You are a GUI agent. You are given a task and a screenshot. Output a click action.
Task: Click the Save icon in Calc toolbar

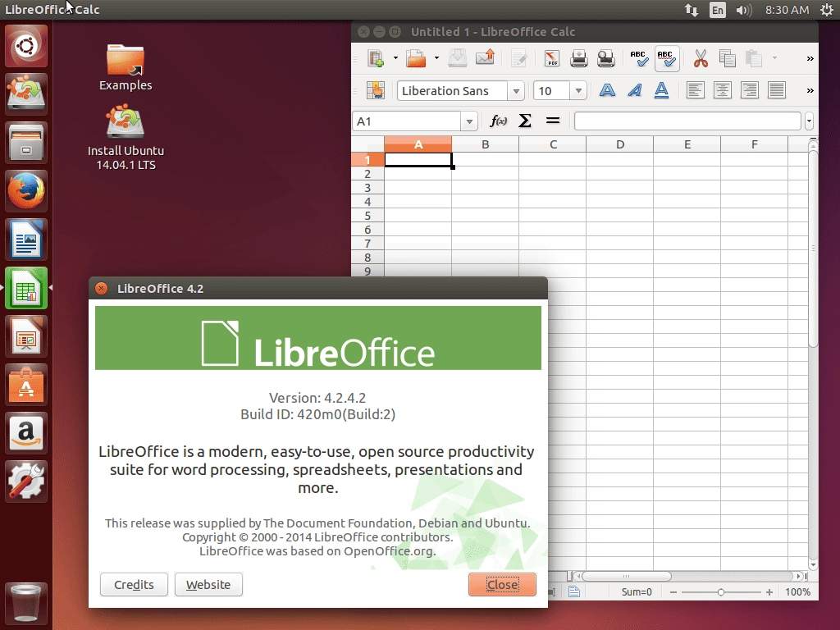pos(457,58)
